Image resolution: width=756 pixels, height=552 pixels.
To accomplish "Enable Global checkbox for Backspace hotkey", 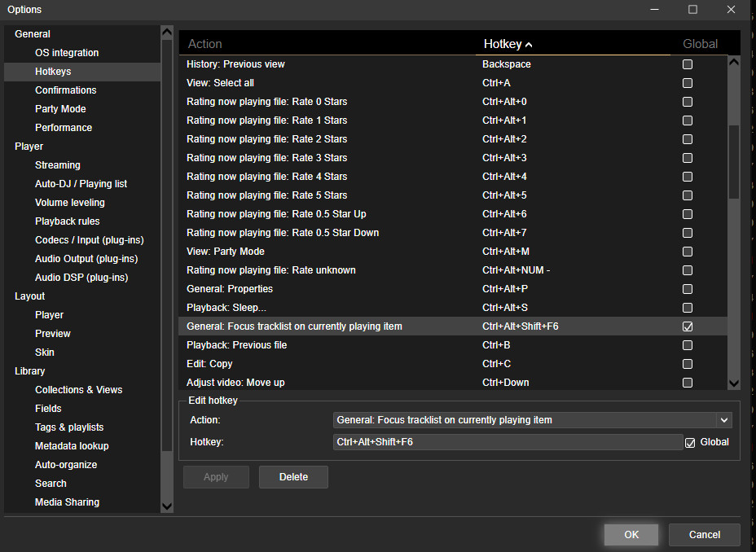I will coord(688,64).
